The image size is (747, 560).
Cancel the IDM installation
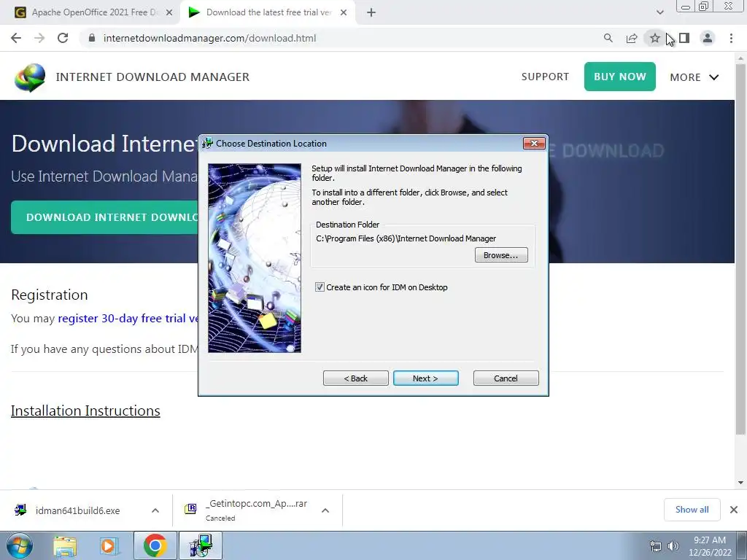click(x=506, y=378)
